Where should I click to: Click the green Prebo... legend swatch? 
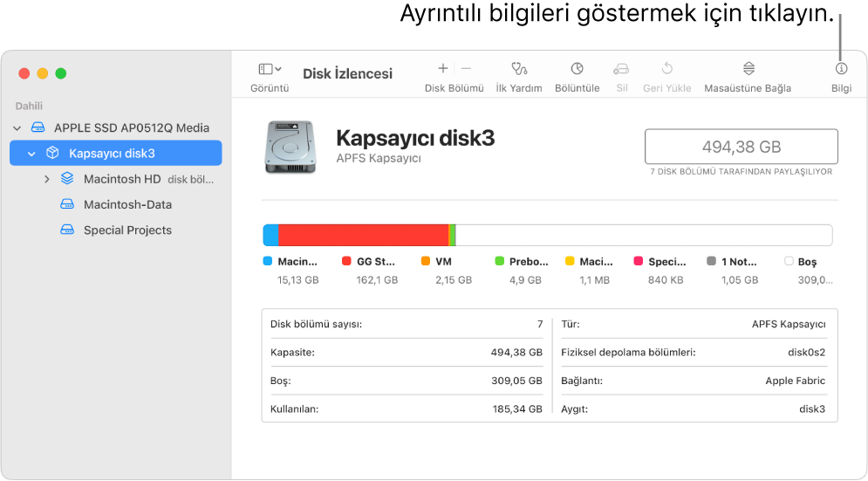[x=499, y=261]
